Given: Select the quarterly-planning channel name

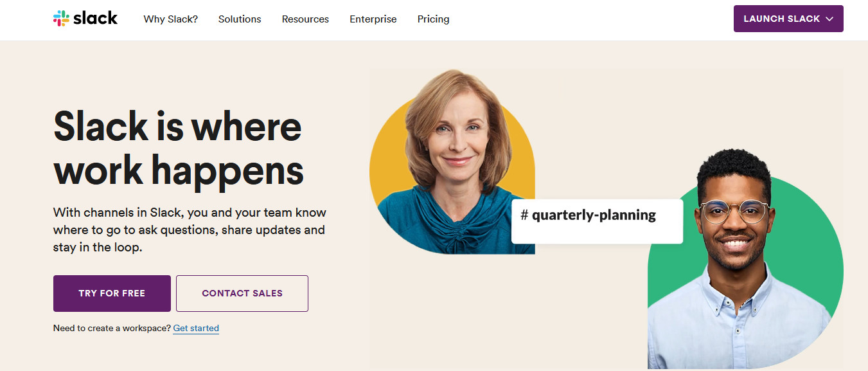Looking at the screenshot, I should tap(594, 215).
